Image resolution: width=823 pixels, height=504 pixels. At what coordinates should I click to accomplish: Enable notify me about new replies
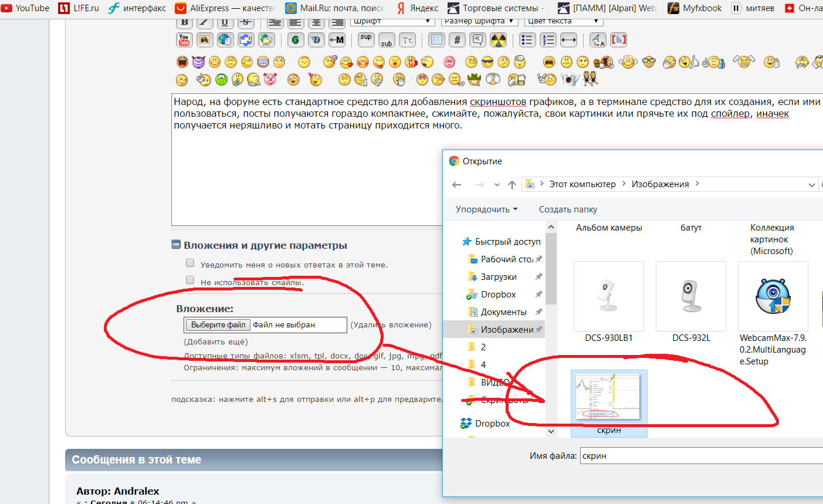(x=190, y=263)
